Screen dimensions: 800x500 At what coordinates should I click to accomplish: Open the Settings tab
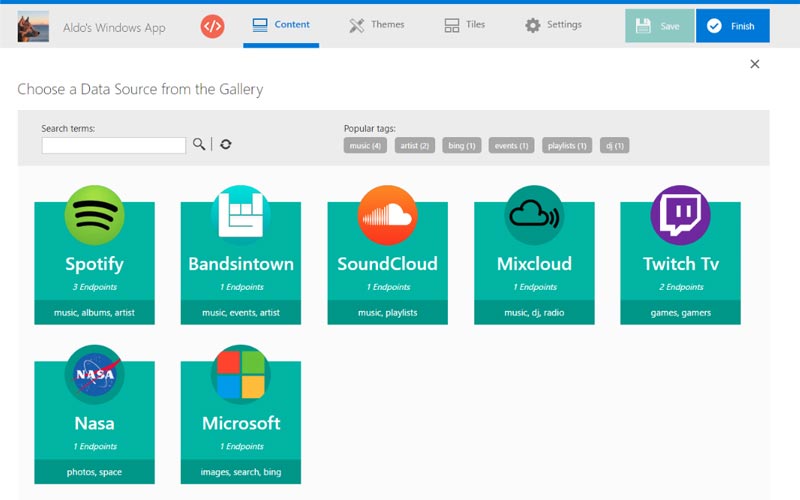pos(553,24)
